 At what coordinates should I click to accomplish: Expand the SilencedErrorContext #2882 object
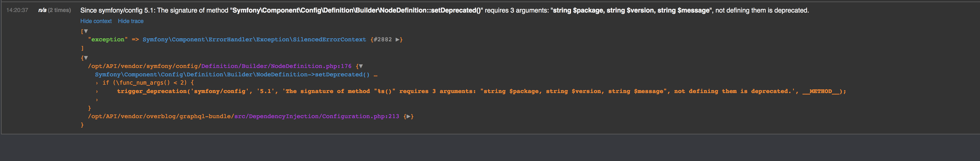click(x=398, y=39)
